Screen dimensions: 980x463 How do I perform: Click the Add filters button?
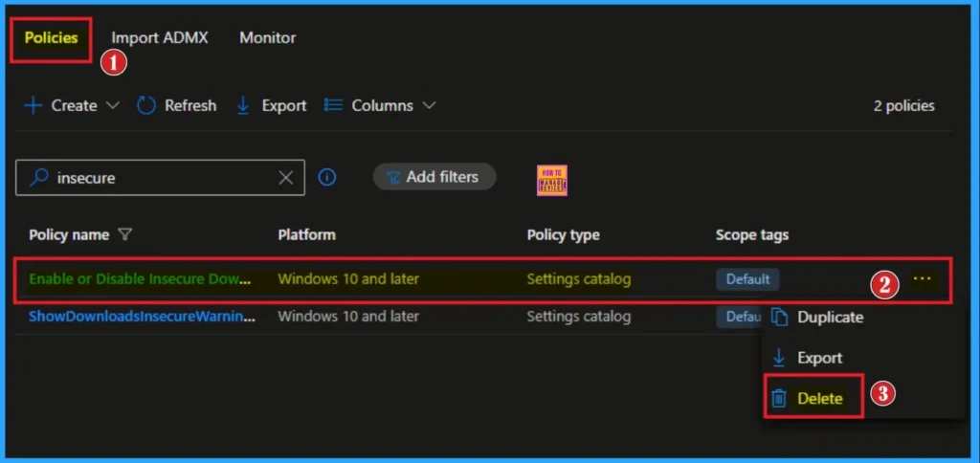(x=434, y=177)
